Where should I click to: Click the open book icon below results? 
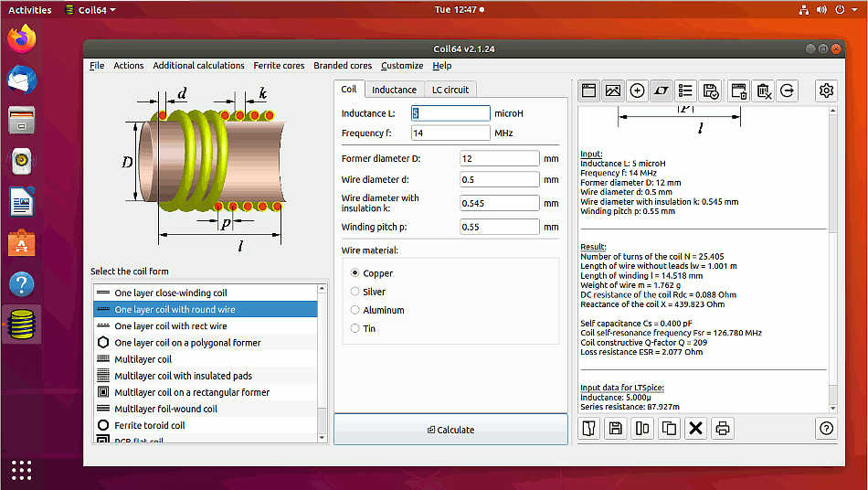coord(589,428)
